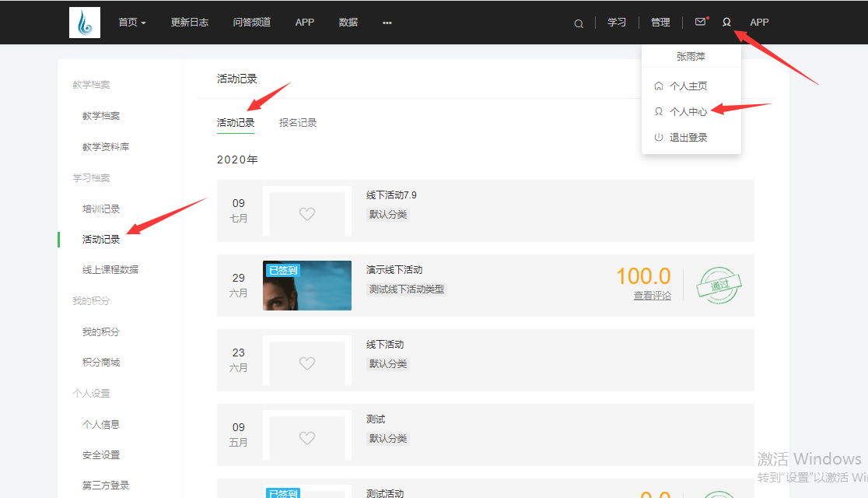Image resolution: width=868 pixels, height=498 pixels.
Task: Open 安全设置 in sidebar
Action: (x=101, y=454)
